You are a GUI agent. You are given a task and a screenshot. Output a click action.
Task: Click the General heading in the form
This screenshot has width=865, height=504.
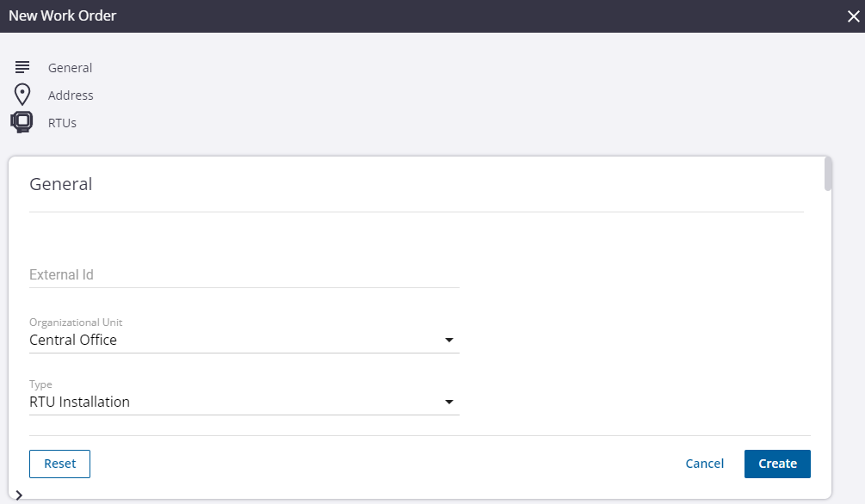click(61, 184)
